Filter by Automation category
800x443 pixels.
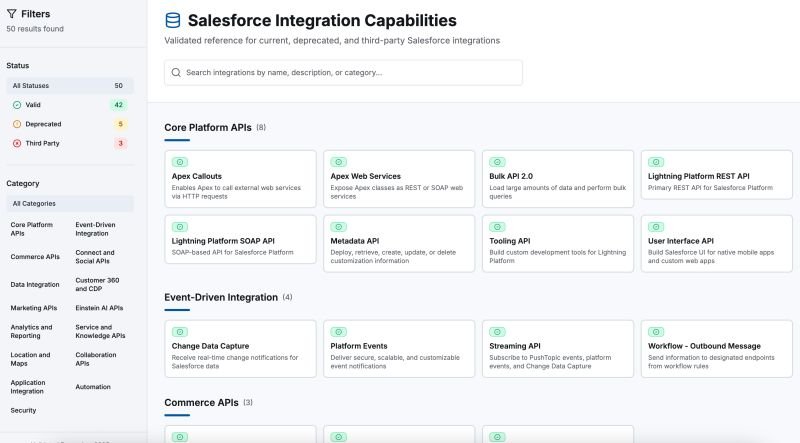tap(93, 387)
